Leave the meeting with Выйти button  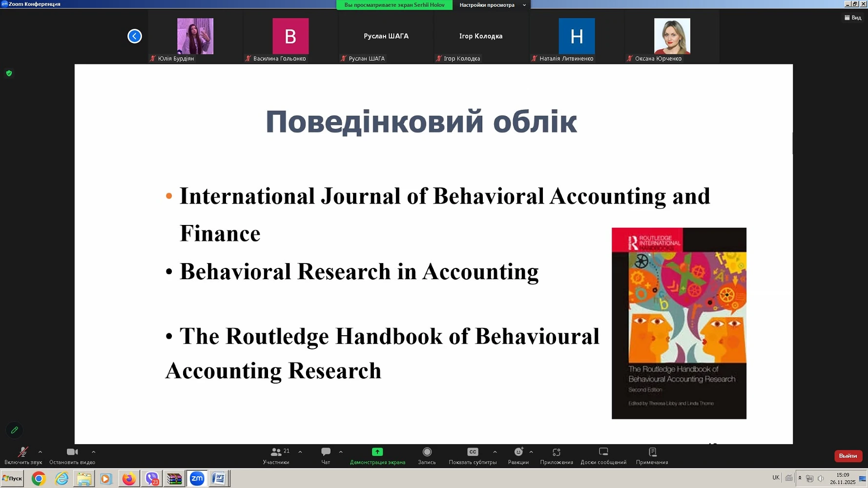coord(847,456)
